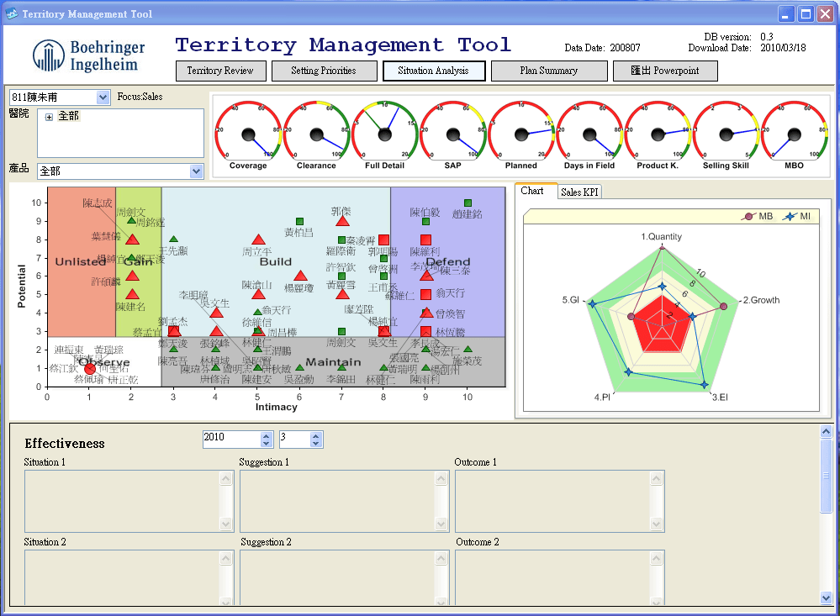The width and height of the screenshot is (840, 616).
Task: Select the Chart tab
Action: (x=532, y=191)
